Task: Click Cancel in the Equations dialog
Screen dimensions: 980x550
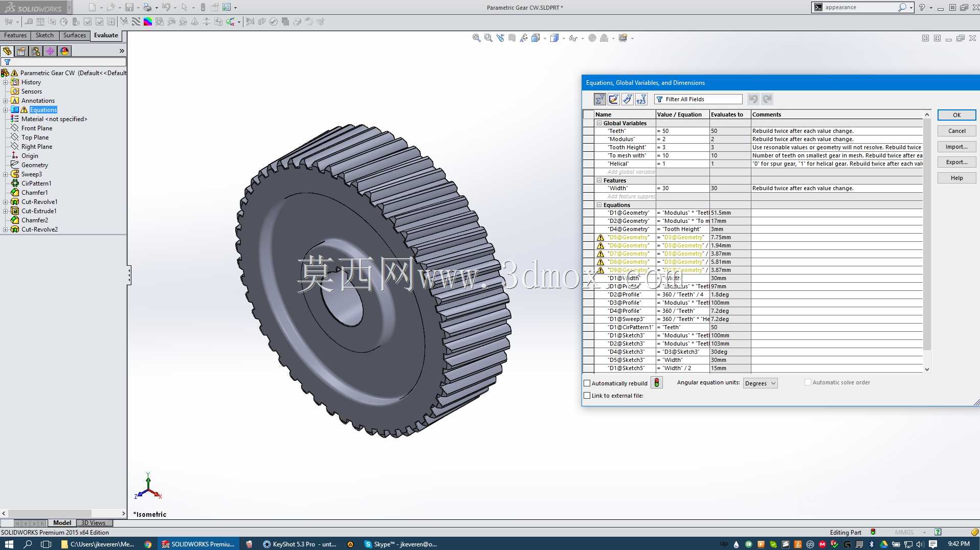Action: (956, 131)
